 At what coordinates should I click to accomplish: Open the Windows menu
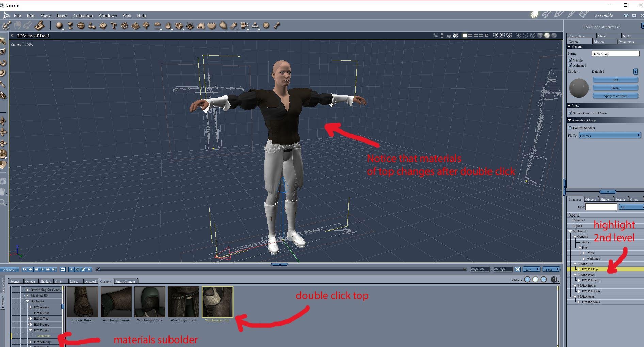coord(108,15)
